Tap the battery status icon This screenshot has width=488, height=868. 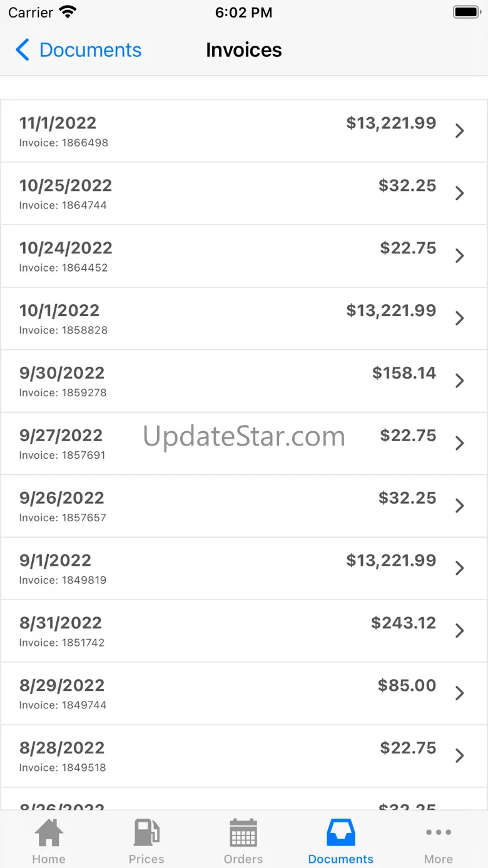pyautogui.click(x=466, y=12)
